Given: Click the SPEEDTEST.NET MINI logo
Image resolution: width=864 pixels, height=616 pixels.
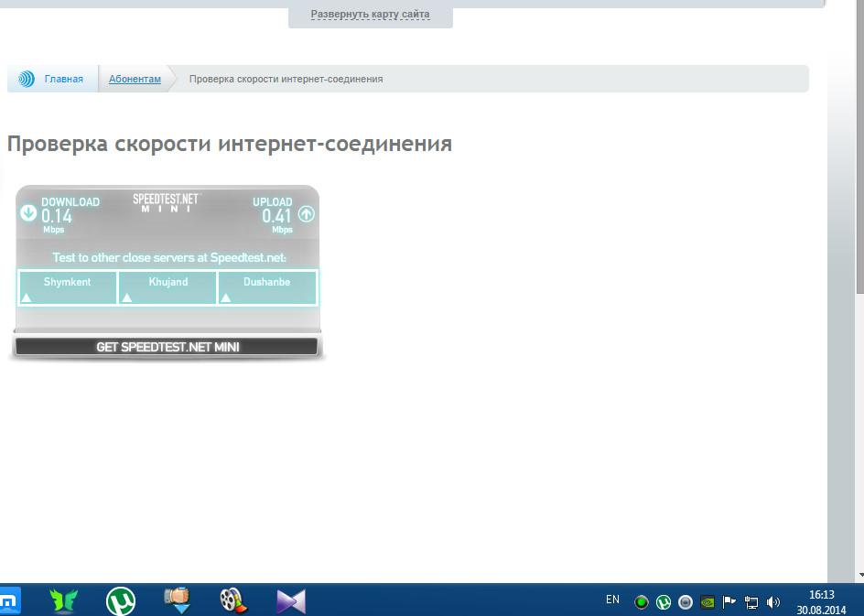Looking at the screenshot, I should [166, 202].
